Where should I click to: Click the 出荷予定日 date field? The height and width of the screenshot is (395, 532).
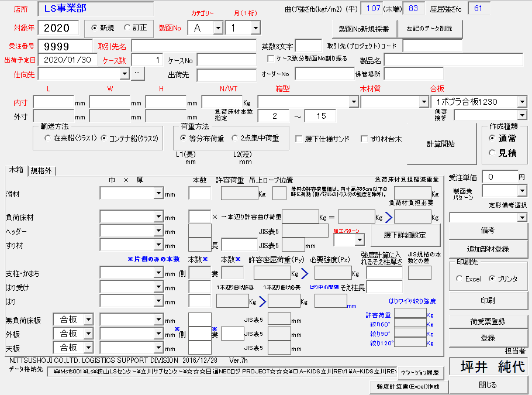point(67,60)
